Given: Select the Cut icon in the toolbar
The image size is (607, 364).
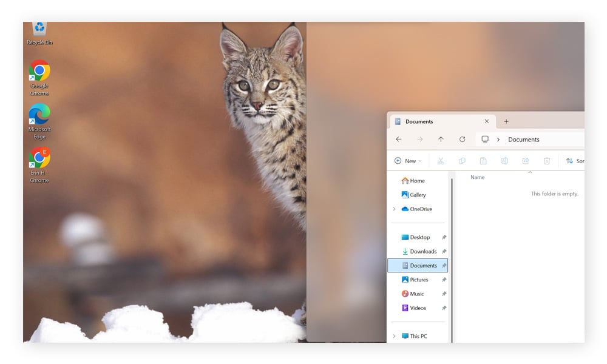Looking at the screenshot, I should coord(441,160).
